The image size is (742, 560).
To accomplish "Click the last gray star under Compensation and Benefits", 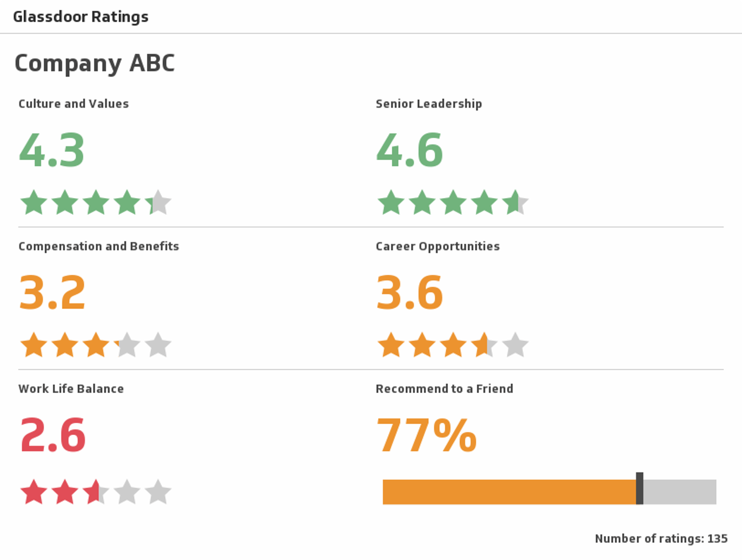I will tap(158, 345).
